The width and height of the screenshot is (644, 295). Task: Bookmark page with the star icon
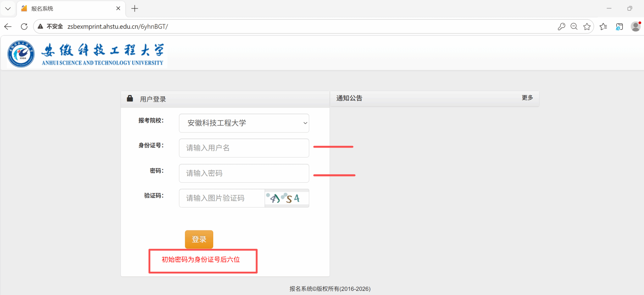[x=587, y=27]
